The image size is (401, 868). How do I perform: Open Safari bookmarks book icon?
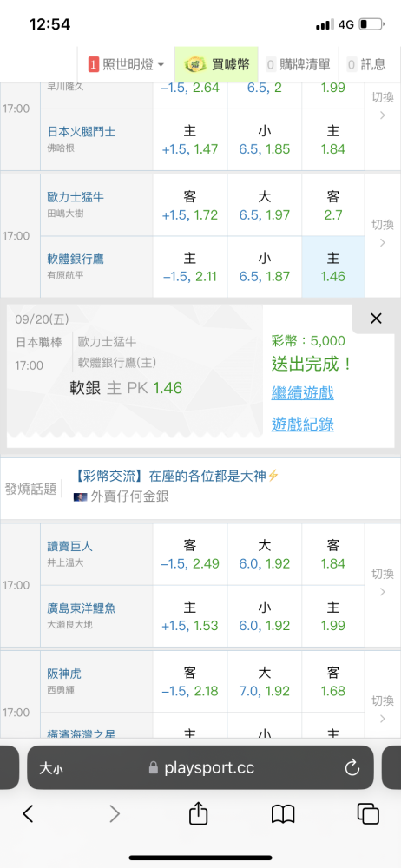(x=283, y=814)
